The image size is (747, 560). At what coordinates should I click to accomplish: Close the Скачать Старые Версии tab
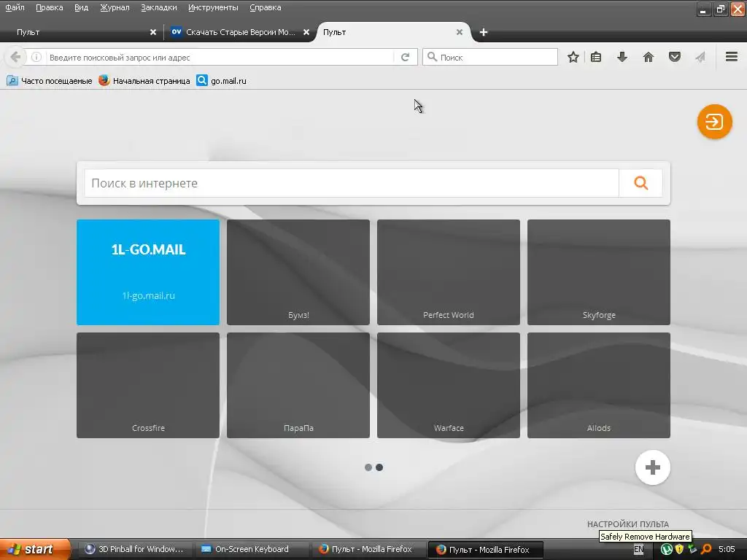(306, 32)
